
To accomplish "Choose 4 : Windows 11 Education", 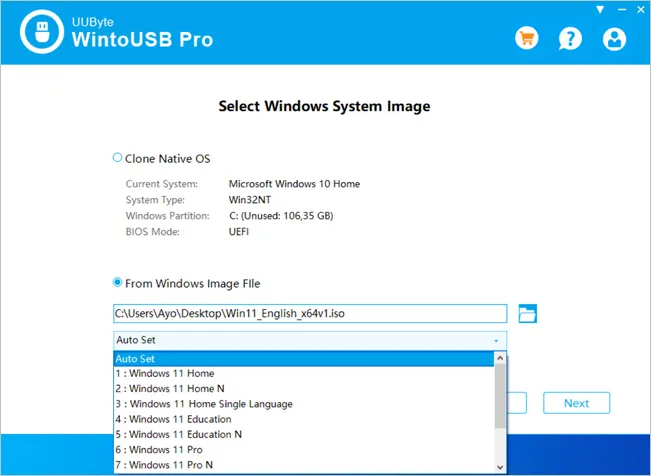I will coord(304,419).
